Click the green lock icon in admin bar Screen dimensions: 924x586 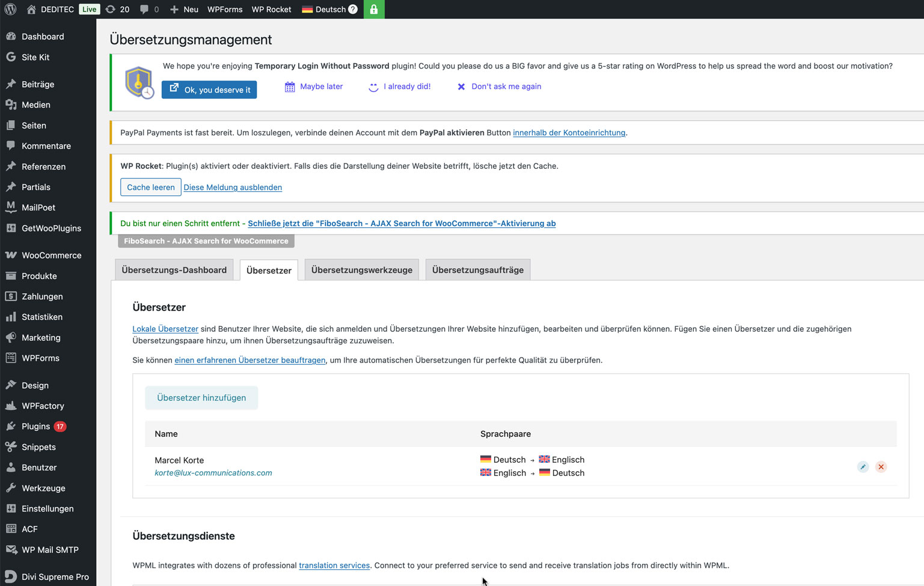[374, 9]
